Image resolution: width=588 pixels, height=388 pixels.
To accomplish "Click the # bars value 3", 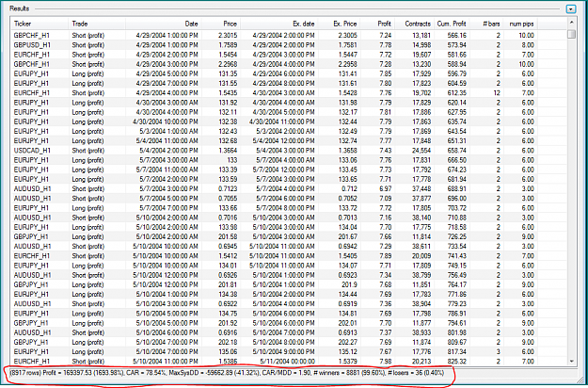I will [499, 351].
